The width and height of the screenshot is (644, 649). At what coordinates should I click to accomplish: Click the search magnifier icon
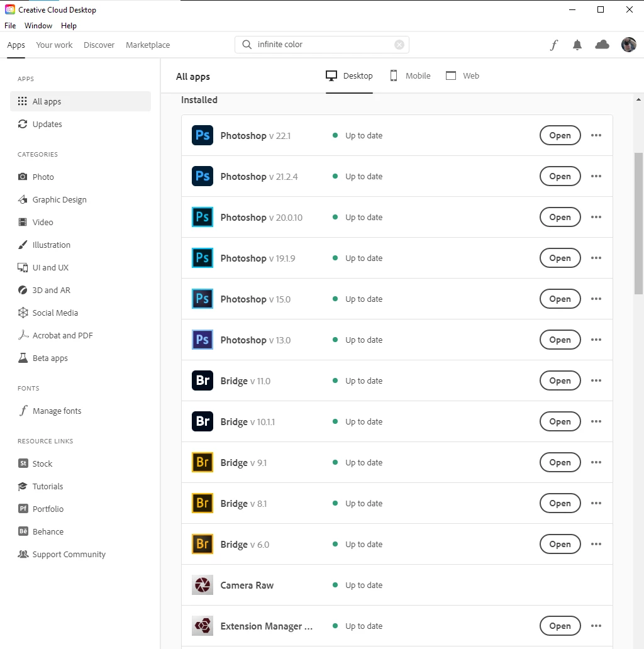tap(247, 45)
